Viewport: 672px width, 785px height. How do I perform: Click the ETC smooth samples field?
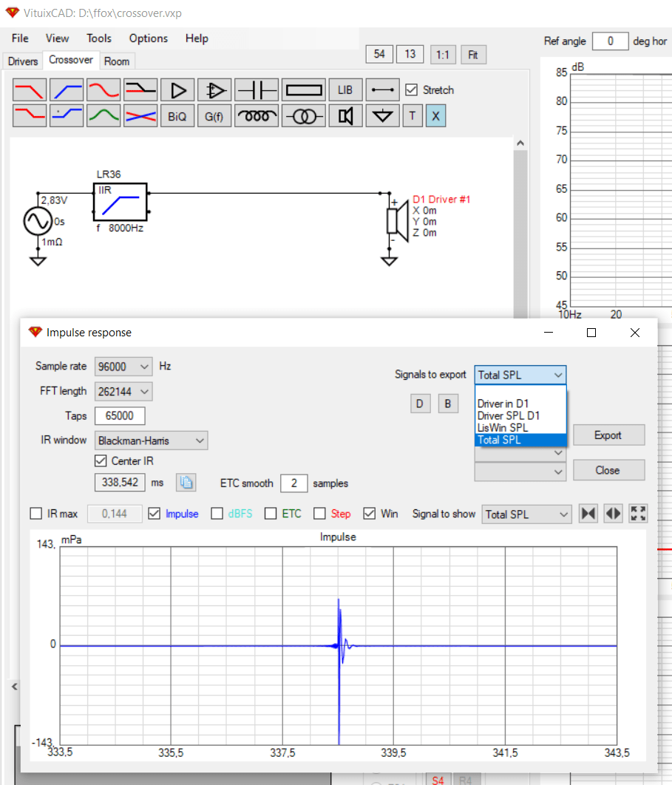click(x=294, y=483)
